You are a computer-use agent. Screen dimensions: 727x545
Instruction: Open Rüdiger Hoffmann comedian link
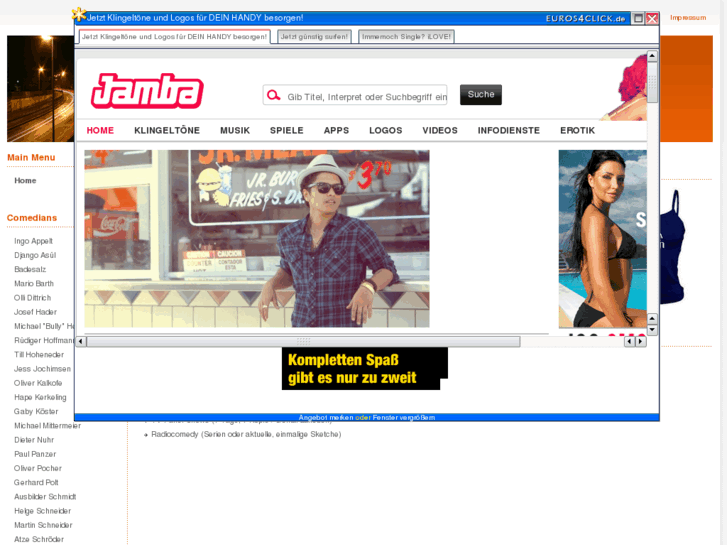44,340
